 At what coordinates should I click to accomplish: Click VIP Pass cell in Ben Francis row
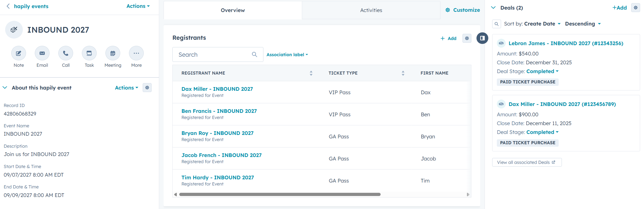point(339,115)
